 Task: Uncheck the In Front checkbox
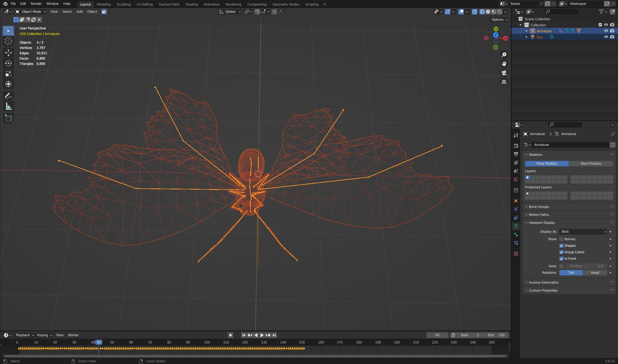[561, 259]
